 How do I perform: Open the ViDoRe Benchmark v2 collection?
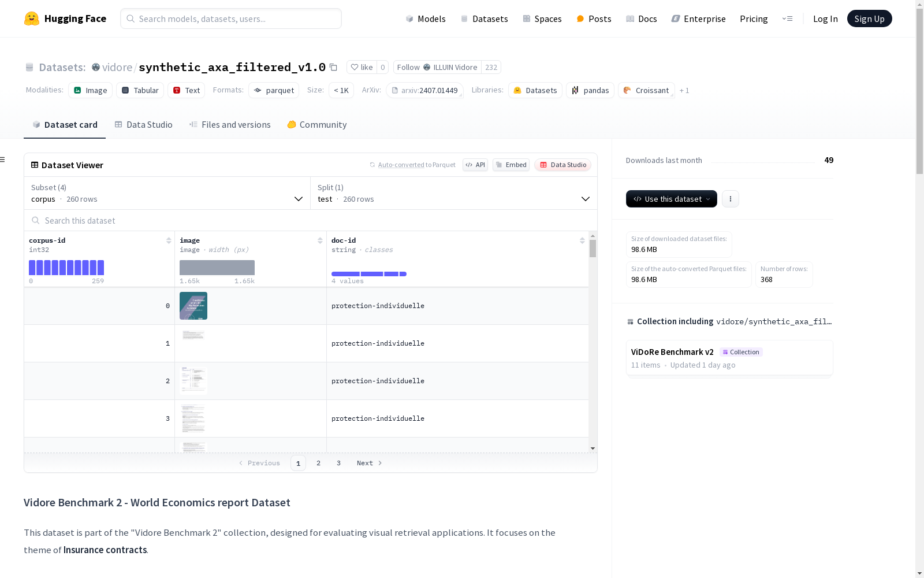(729, 358)
